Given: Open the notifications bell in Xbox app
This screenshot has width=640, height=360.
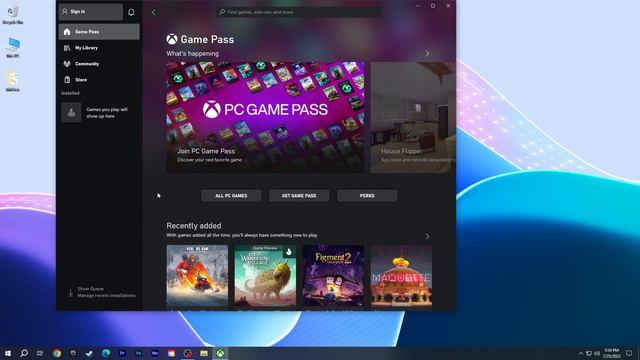Looking at the screenshot, I should pos(131,12).
